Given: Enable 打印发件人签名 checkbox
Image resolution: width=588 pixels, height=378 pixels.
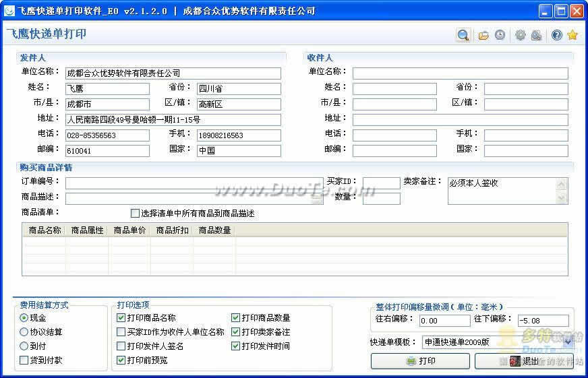Looking at the screenshot, I should (x=121, y=346).
